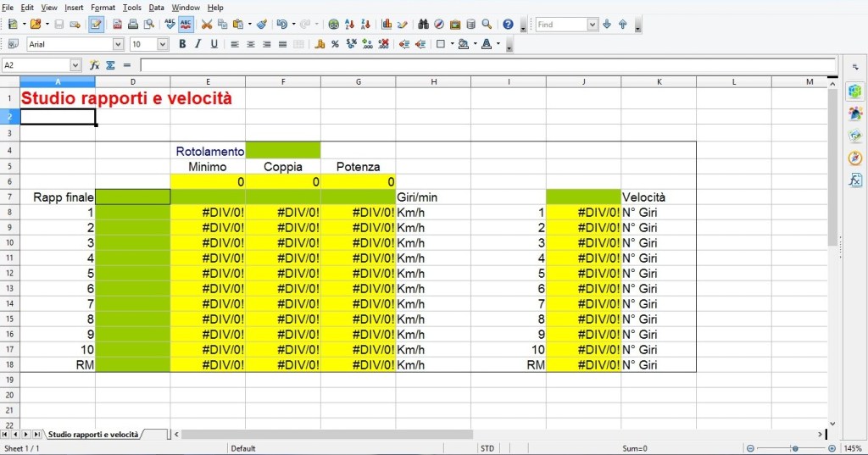Toggle Italic formatting

tap(198, 44)
